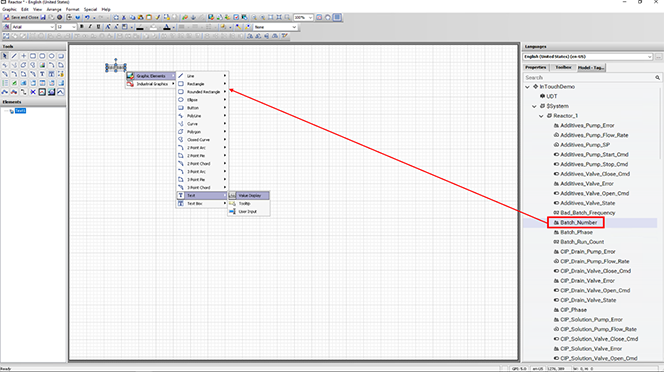Select the Batch_Number tag
Image resolution: width=664 pixels, height=372 pixels.
(x=578, y=222)
